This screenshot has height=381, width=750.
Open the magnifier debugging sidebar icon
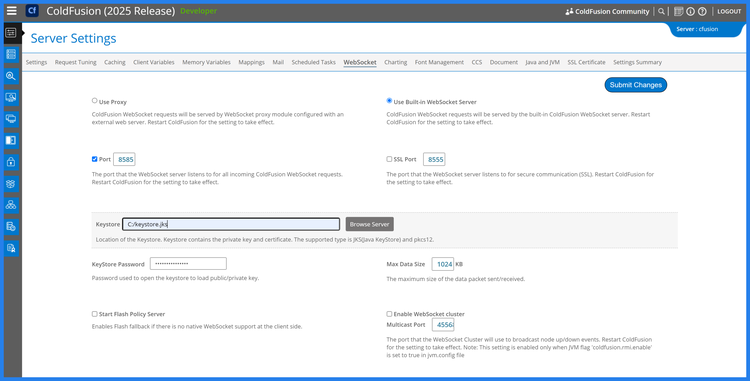point(11,76)
